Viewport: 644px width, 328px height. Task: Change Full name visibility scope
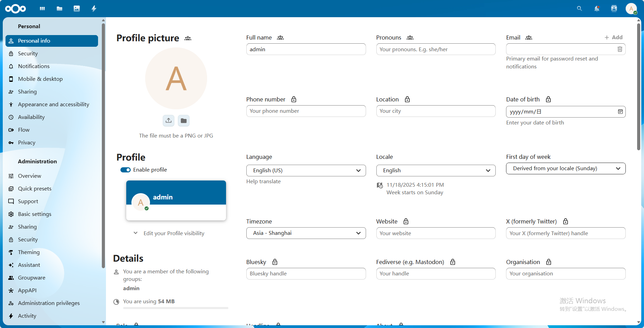(x=280, y=37)
